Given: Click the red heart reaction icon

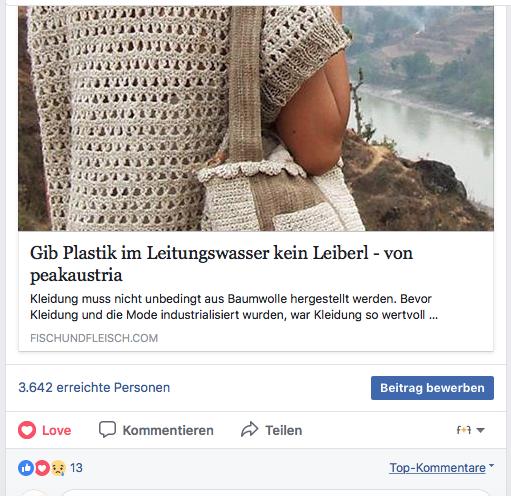Looking at the screenshot, I should click(42, 468).
